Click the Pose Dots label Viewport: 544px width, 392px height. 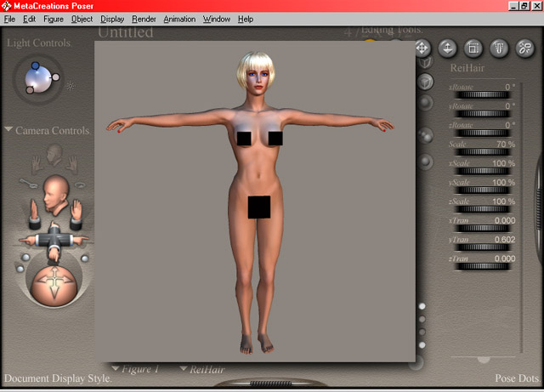point(517,378)
